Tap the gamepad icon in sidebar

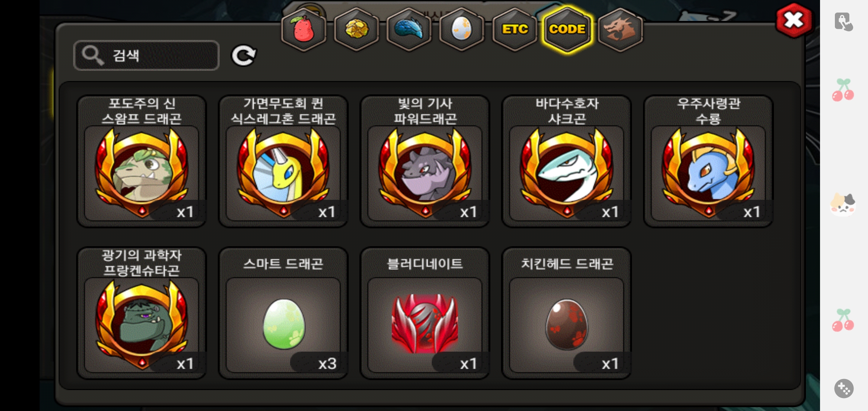pyautogui.click(x=844, y=389)
